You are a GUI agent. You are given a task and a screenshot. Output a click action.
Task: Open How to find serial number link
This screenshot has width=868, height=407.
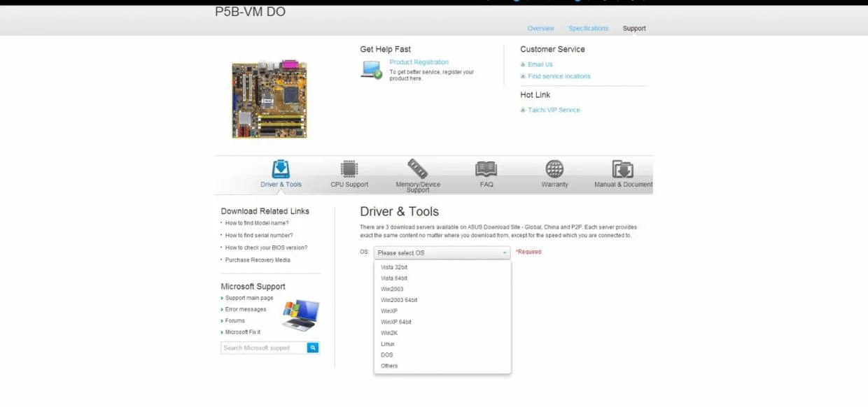[259, 236]
